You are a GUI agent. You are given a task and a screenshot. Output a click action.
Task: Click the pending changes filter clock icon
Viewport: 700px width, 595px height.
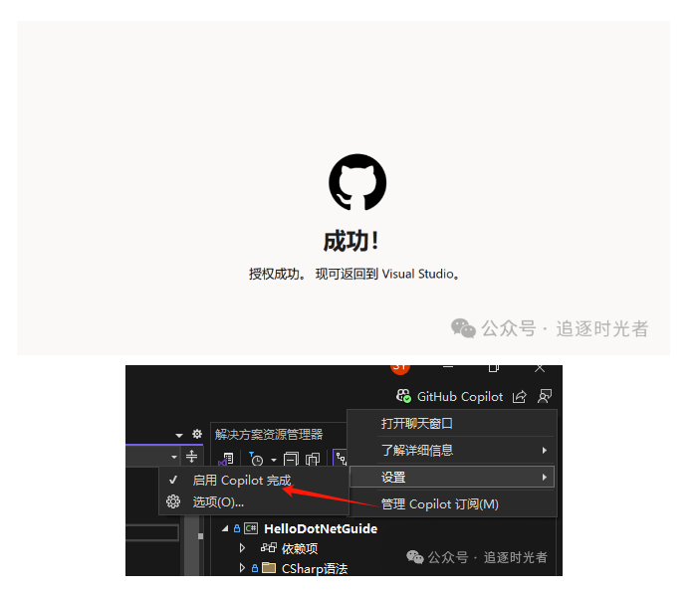(256, 459)
